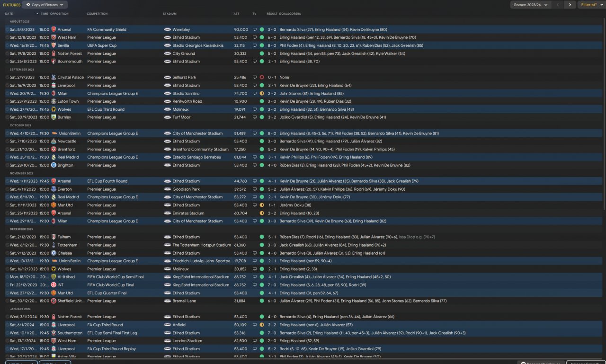
Task: Tick the selection circle for Sat, 26/8/2023 fixture
Action: [x=8, y=62]
